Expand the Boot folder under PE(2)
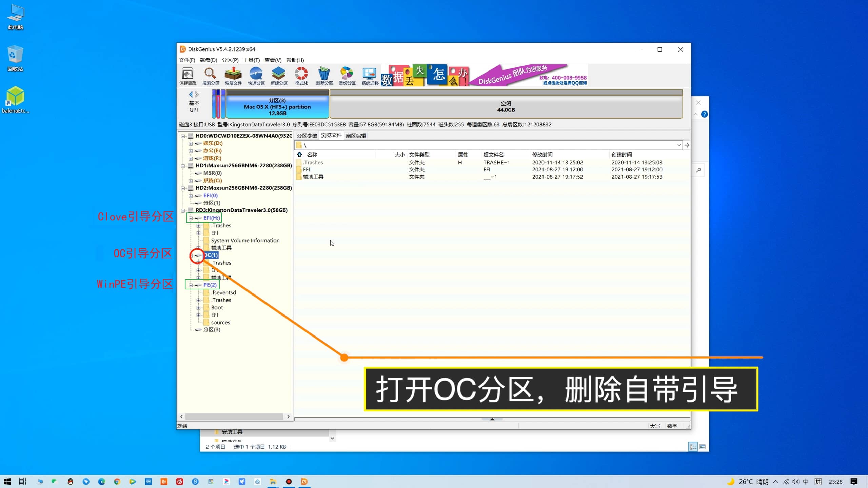The width and height of the screenshot is (868, 488). pos(199,308)
